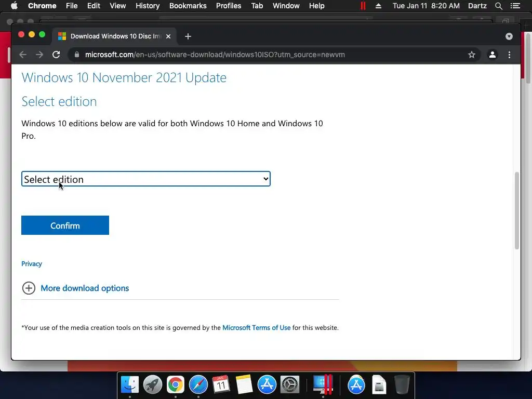
Task: Open the document file icon in Dock
Action: (379, 384)
